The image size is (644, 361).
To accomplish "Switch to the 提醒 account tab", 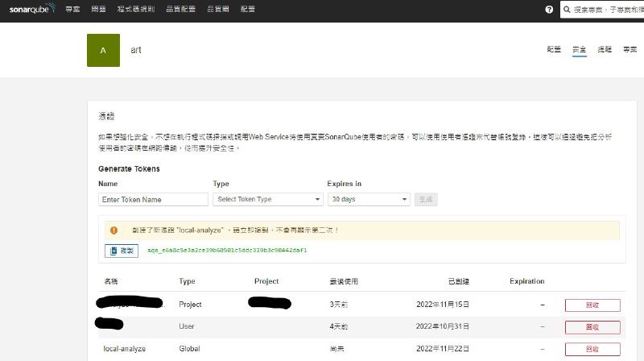I will (604, 50).
